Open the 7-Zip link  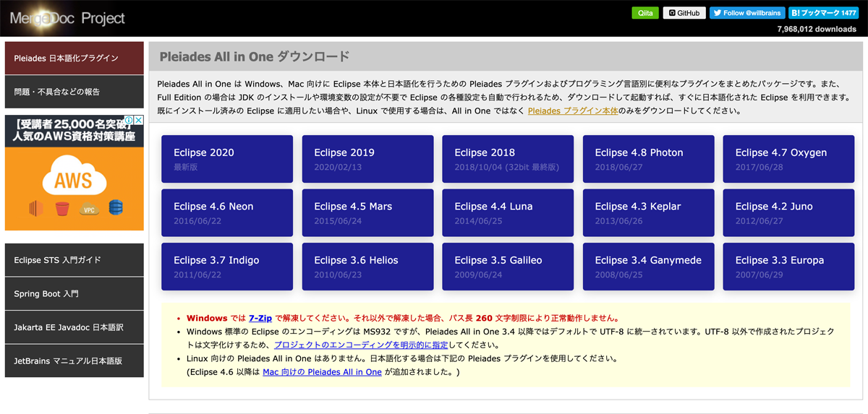(260, 318)
